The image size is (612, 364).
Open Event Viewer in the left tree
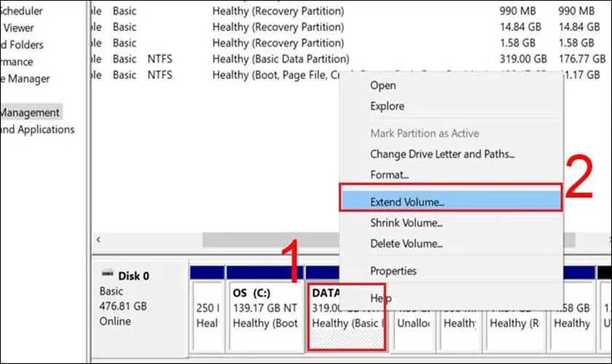pos(20,28)
